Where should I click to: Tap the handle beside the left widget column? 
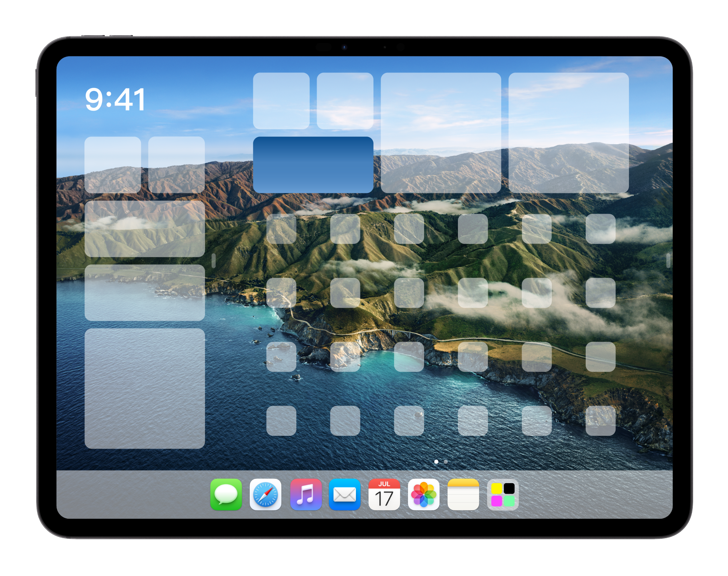point(214,261)
